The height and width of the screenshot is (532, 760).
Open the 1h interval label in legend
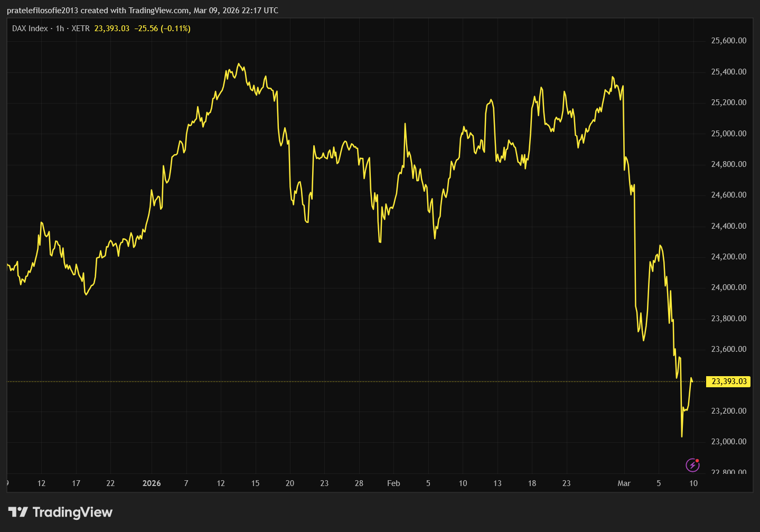60,29
